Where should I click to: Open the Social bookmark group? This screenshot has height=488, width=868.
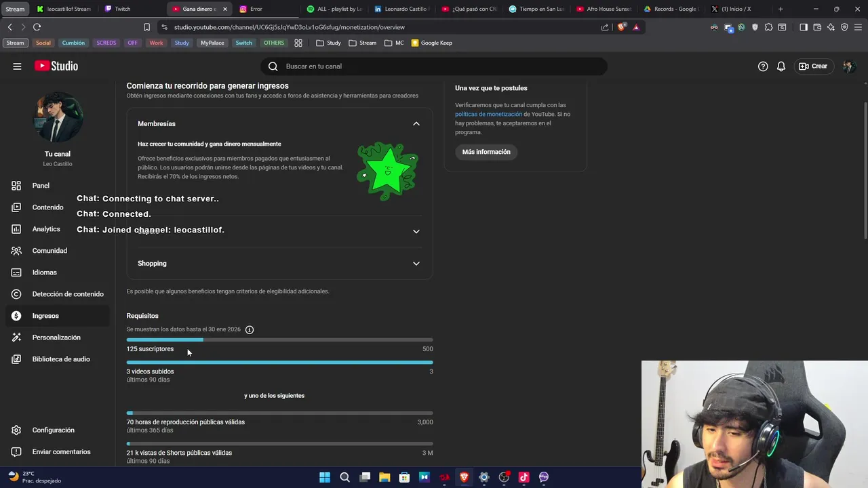(43, 43)
